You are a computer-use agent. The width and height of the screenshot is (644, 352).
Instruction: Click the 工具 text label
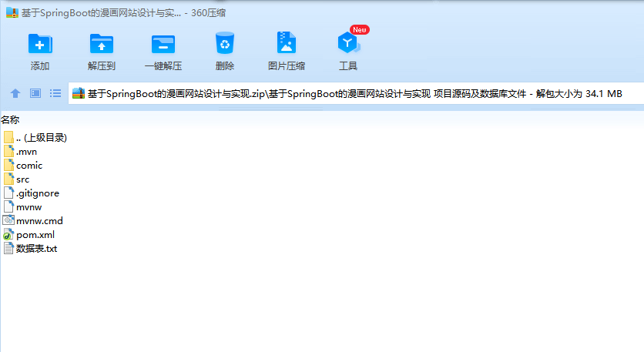coord(348,65)
